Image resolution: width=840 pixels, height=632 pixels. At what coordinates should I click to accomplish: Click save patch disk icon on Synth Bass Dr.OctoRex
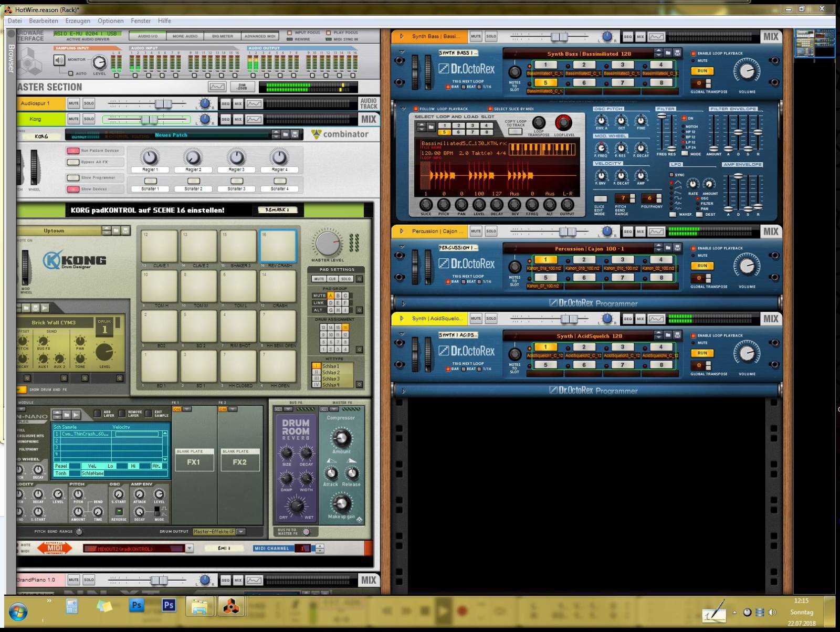click(678, 53)
